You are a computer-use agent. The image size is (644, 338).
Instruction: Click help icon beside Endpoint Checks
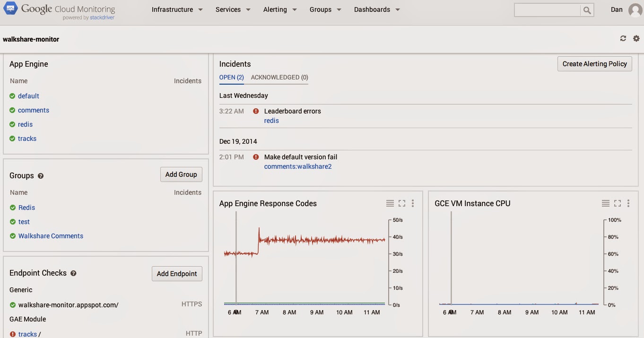(x=73, y=273)
